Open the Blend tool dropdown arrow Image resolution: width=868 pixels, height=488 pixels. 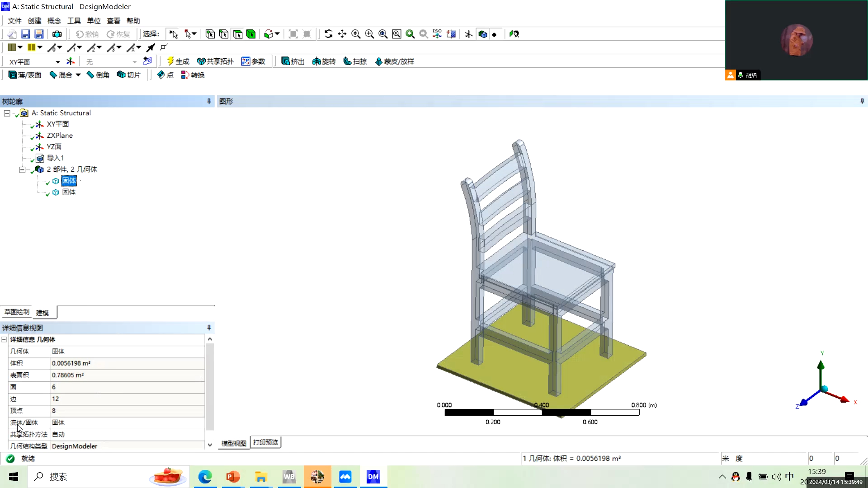coord(78,75)
